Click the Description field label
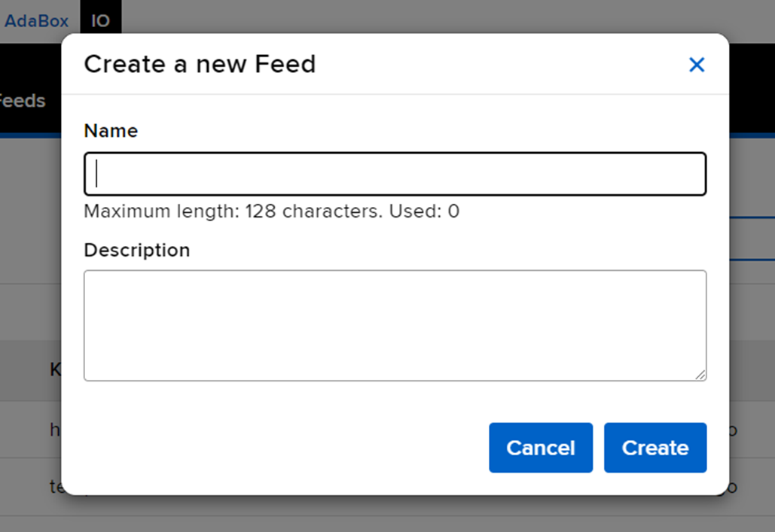Image resolution: width=775 pixels, height=532 pixels. 136,250
